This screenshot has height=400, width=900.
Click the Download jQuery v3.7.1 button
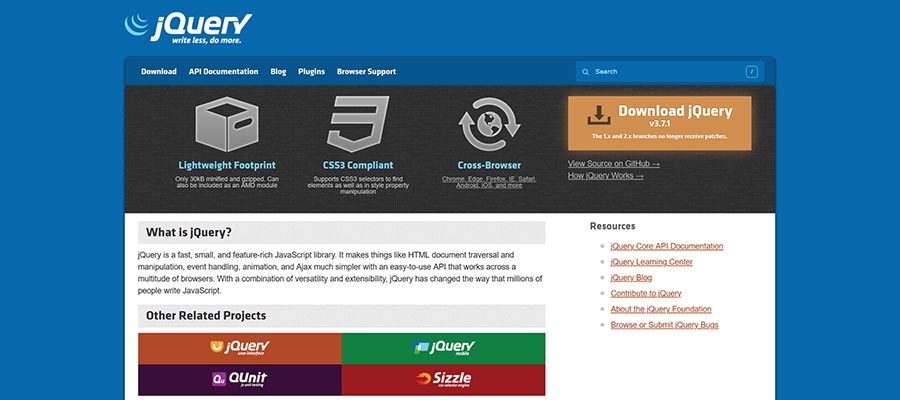tap(660, 123)
